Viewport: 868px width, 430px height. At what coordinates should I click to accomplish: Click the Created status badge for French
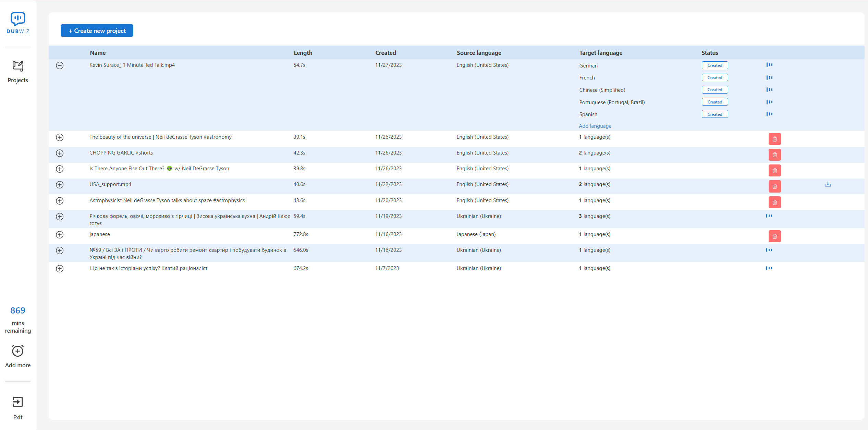pos(714,78)
